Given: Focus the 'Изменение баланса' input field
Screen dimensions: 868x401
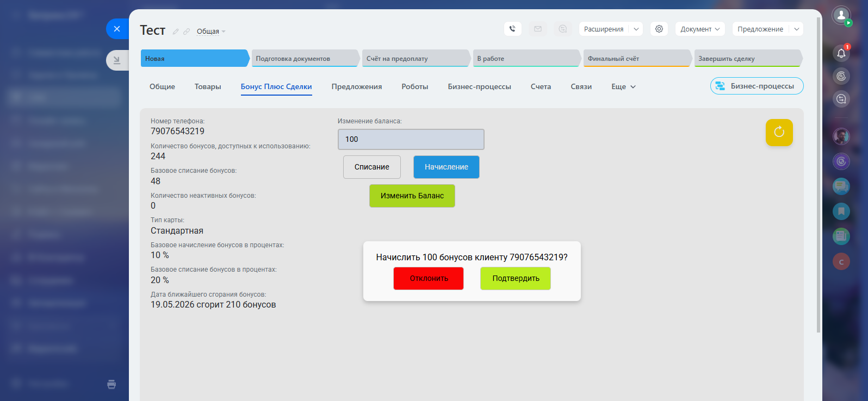Looking at the screenshot, I should [411, 139].
